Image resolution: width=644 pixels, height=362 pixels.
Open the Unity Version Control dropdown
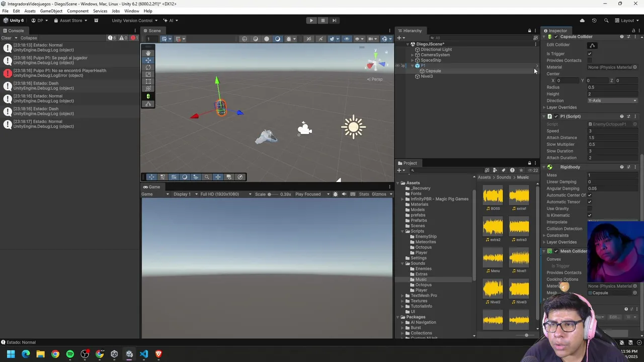[x=134, y=21]
